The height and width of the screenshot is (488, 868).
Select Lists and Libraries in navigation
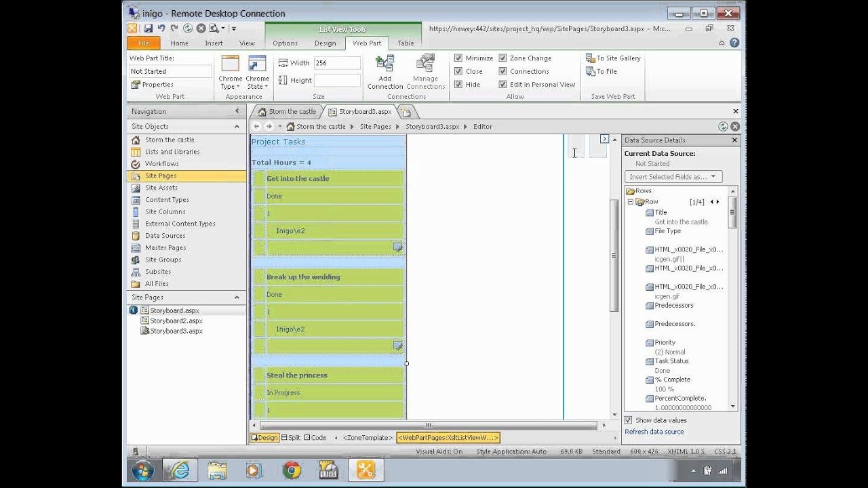172,152
